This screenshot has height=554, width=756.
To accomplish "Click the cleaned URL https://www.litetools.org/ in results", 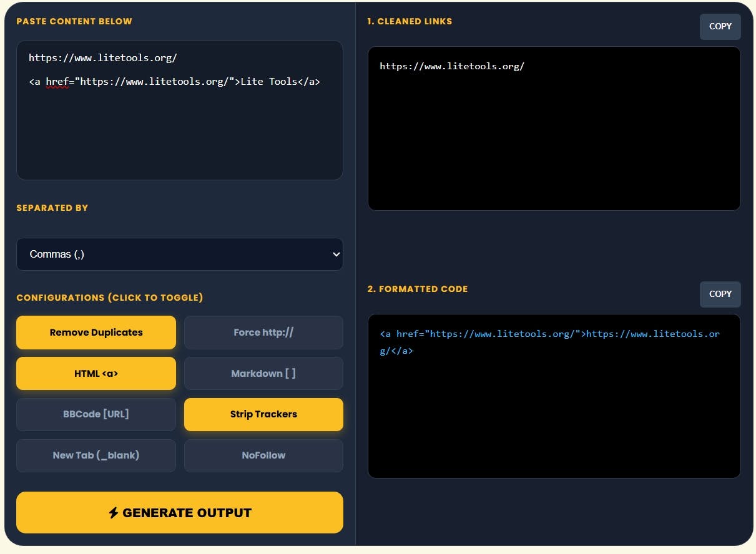I will click(x=452, y=66).
